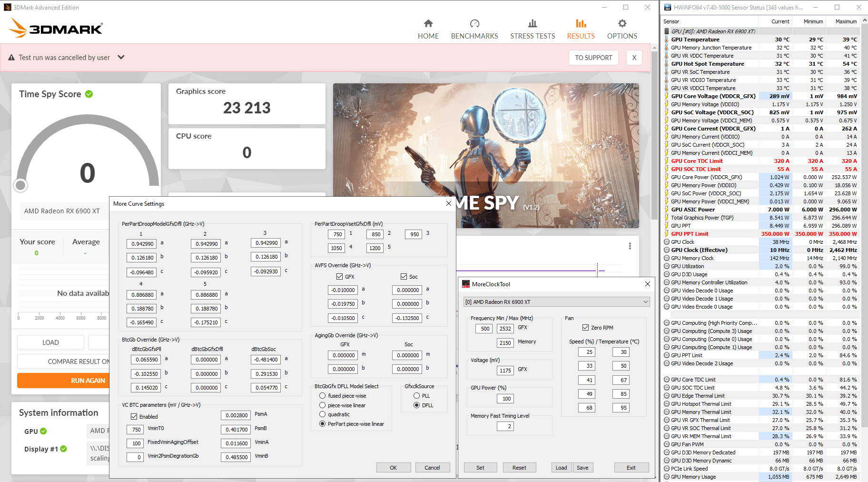The width and height of the screenshot is (868, 482).
Task: Click the Time Spy preview thumbnail
Action: click(x=486, y=155)
